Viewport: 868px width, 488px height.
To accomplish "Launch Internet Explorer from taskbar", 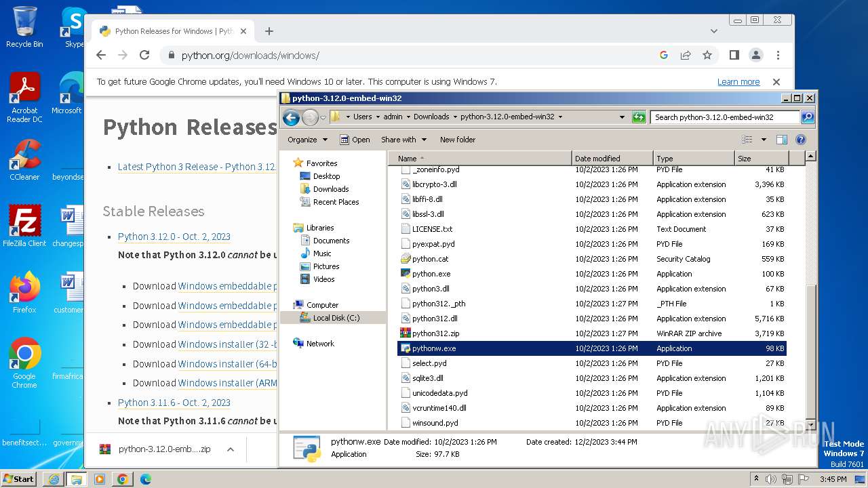I will (54, 479).
